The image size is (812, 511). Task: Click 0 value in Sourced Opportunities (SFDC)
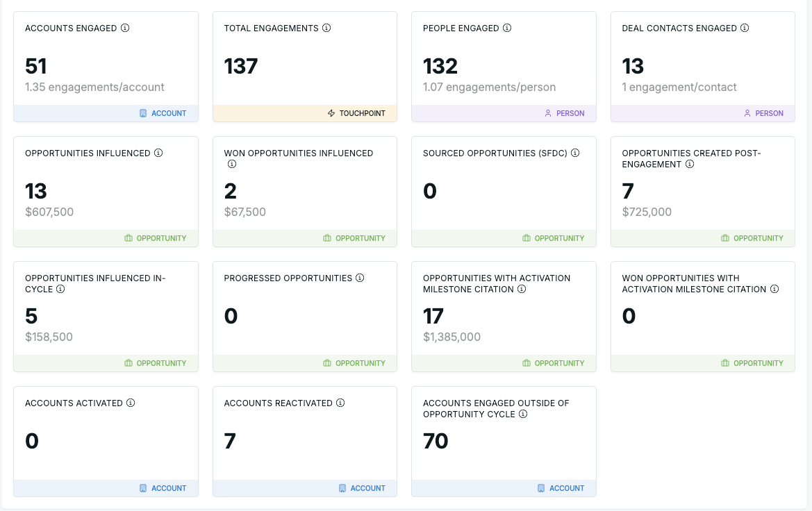pyautogui.click(x=430, y=191)
